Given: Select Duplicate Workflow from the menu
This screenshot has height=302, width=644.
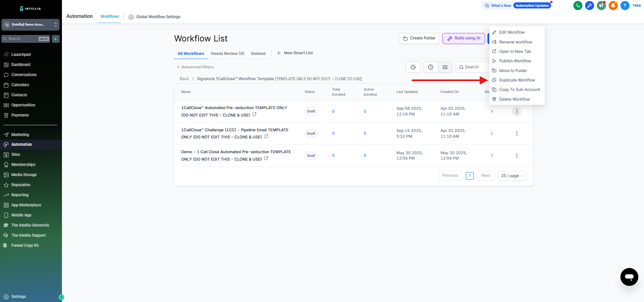Looking at the screenshot, I should (517, 80).
